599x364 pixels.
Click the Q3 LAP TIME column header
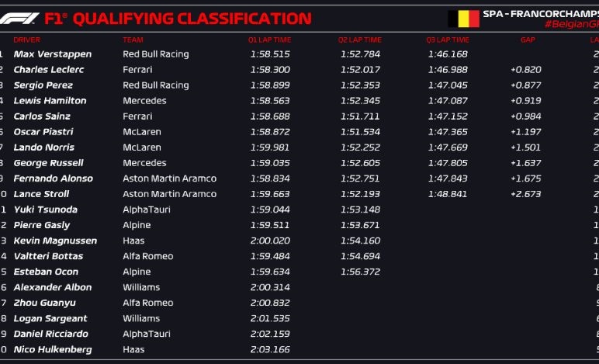pos(448,40)
